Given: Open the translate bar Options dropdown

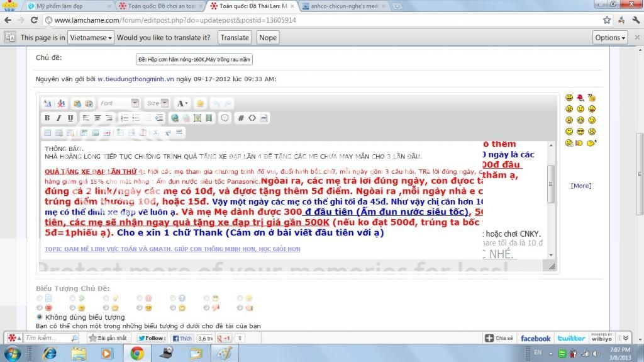Looking at the screenshot, I should click(610, 37).
